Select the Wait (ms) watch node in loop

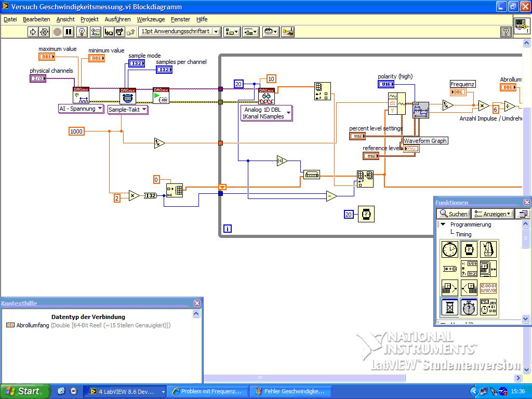coord(366,214)
